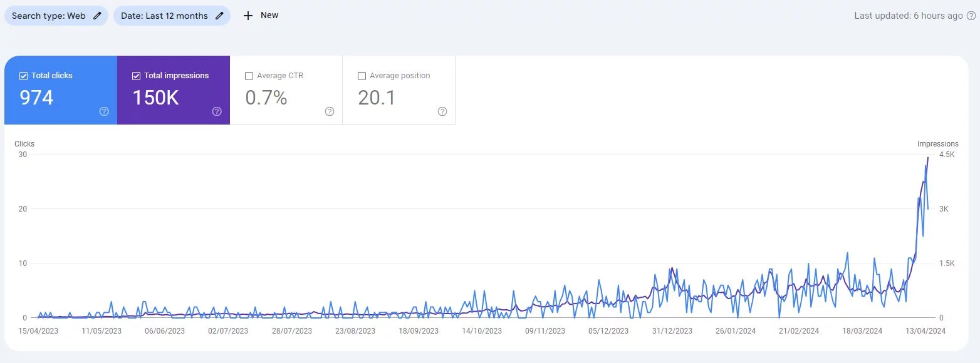Viewport: 980px width, 363px height.
Task: Click the 18/03/2024 date label
Action: [x=862, y=331]
